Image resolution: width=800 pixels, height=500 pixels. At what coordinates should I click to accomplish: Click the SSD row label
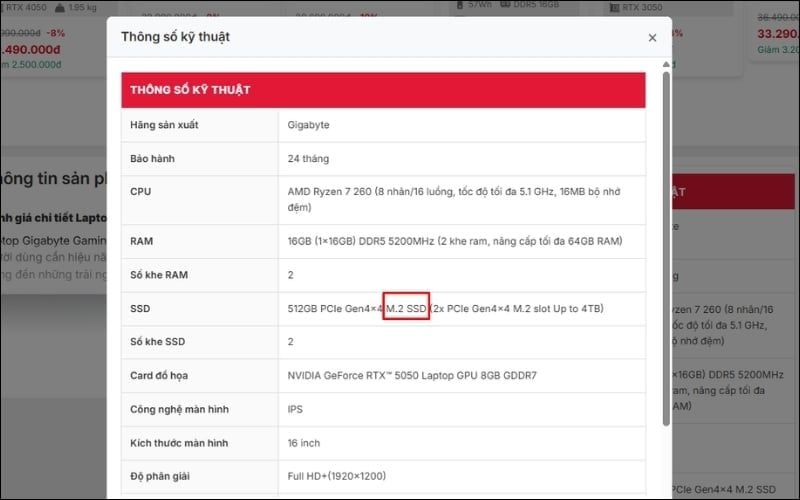pos(140,309)
